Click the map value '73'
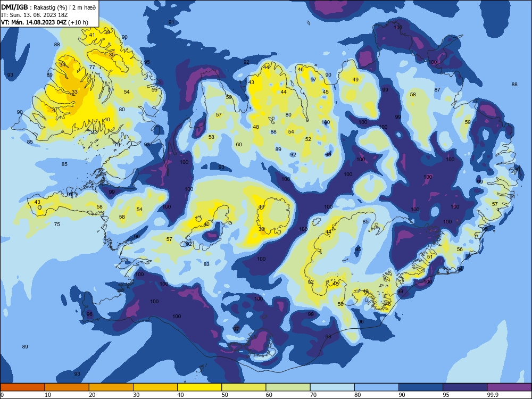The height and width of the screenshot is (399, 532). point(95,131)
